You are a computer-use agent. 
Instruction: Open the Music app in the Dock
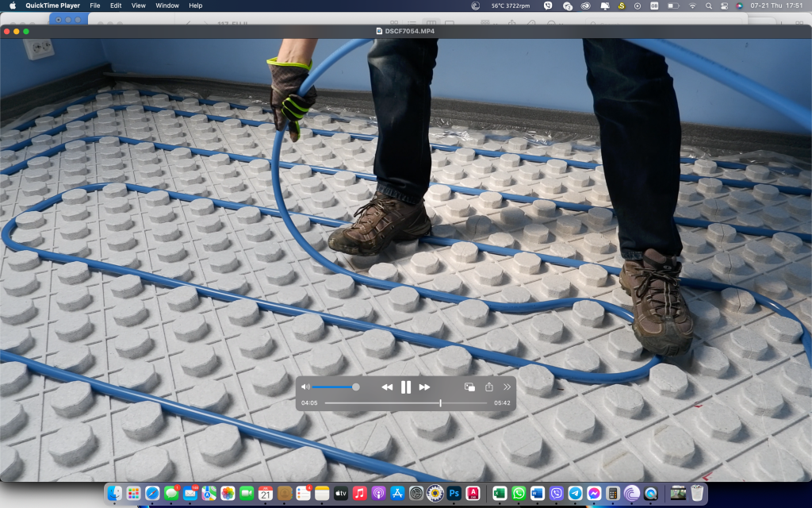(x=360, y=493)
